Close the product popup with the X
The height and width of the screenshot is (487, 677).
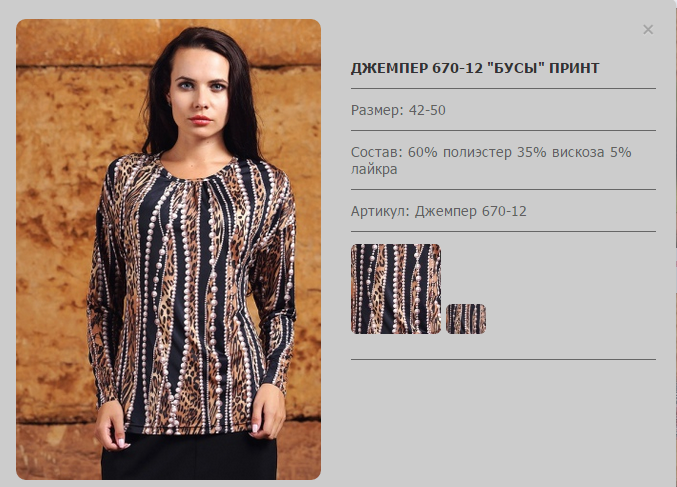click(648, 29)
